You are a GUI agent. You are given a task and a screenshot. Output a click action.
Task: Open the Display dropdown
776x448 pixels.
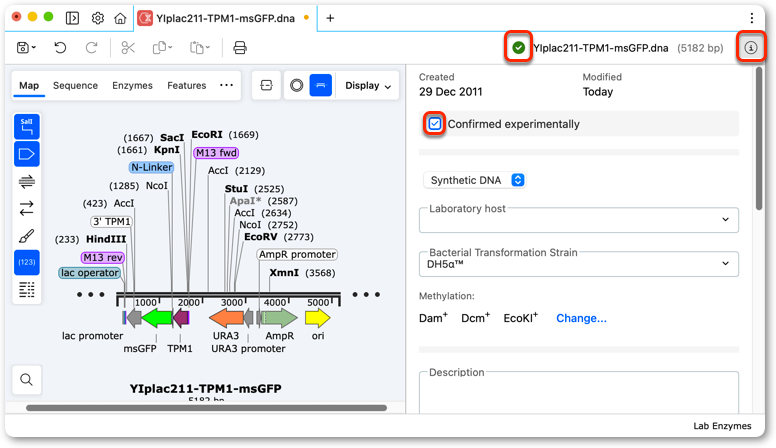click(368, 86)
